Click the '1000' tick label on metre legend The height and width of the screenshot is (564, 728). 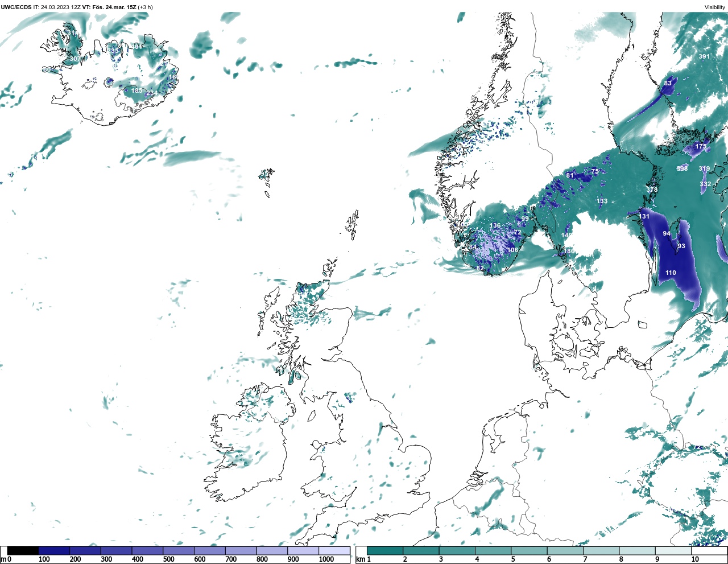click(x=326, y=559)
